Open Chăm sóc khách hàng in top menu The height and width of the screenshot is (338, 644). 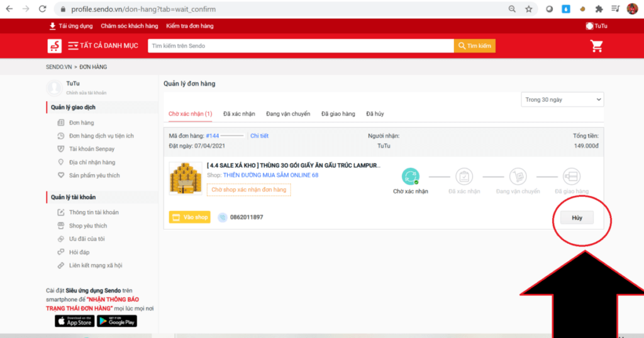tap(130, 26)
